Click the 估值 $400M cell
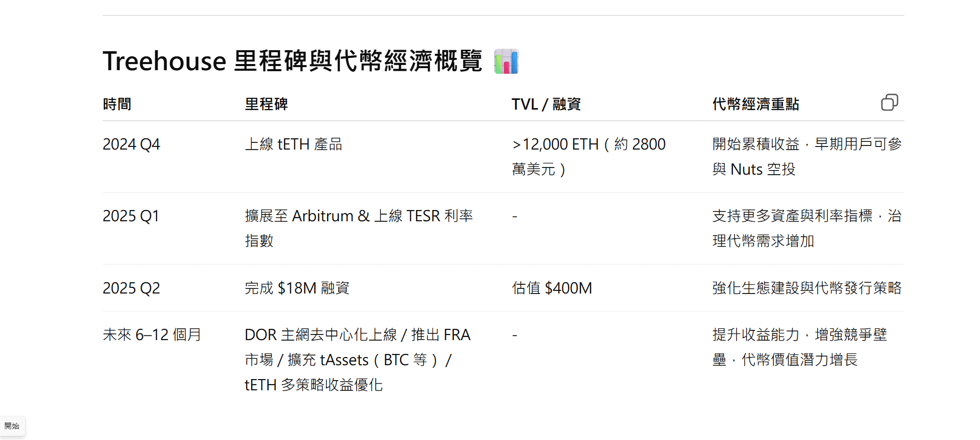The image size is (980, 440). tap(552, 288)
